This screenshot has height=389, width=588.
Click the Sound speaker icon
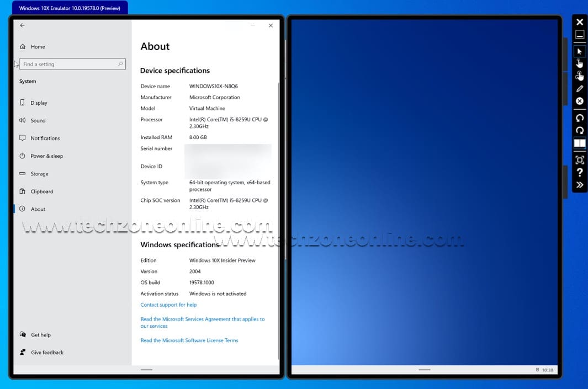click(23, 120)
